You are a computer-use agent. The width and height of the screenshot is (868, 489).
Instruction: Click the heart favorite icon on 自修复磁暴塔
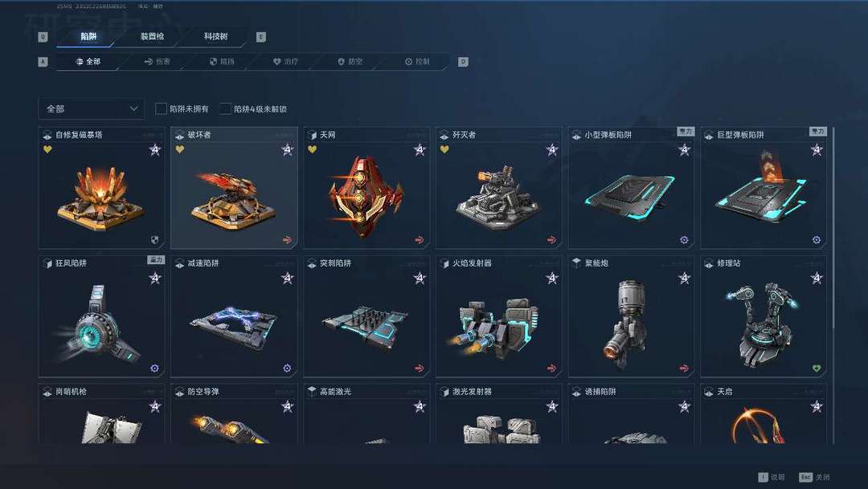pos(47,149)
